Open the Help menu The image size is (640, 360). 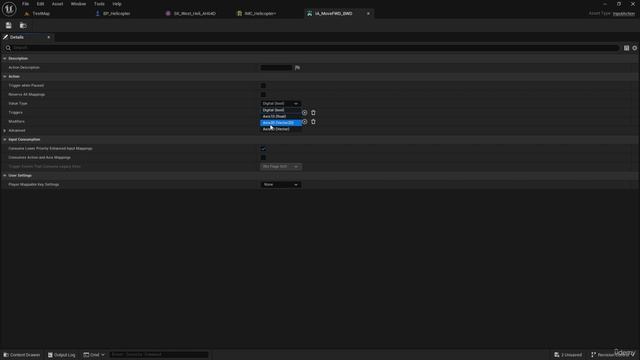tap(117, 4)
